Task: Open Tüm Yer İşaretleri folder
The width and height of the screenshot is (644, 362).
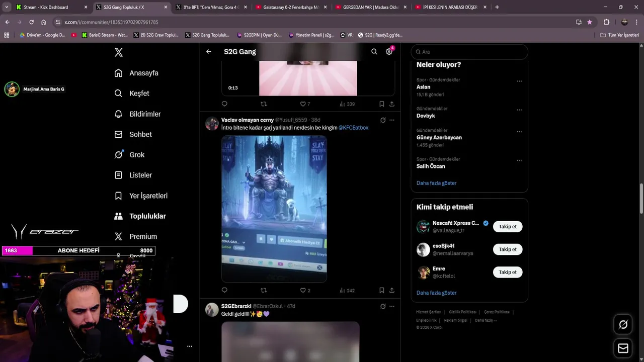Action: [620, 35]
